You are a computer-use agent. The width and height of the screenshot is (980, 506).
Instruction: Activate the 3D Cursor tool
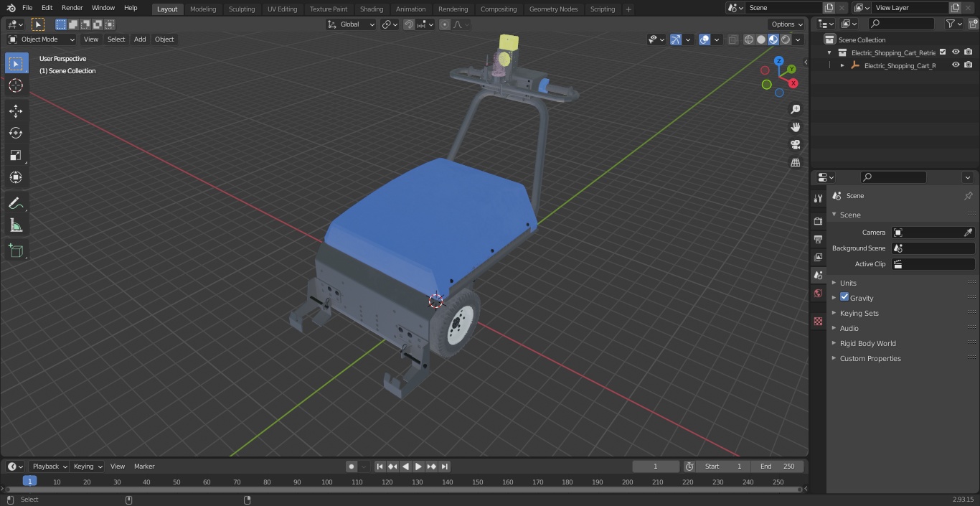(x=16, y=86)
